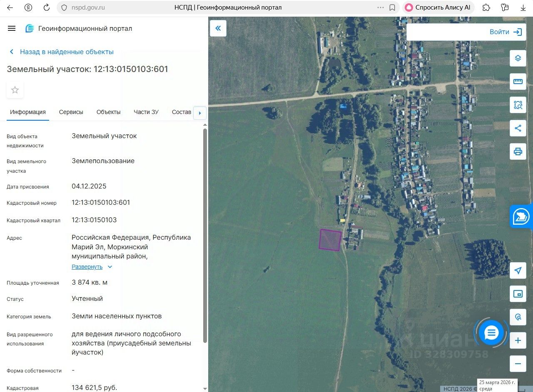Open the browser page options menu
The width and height of the screenshot is (533, 392).
click(381, 7)
